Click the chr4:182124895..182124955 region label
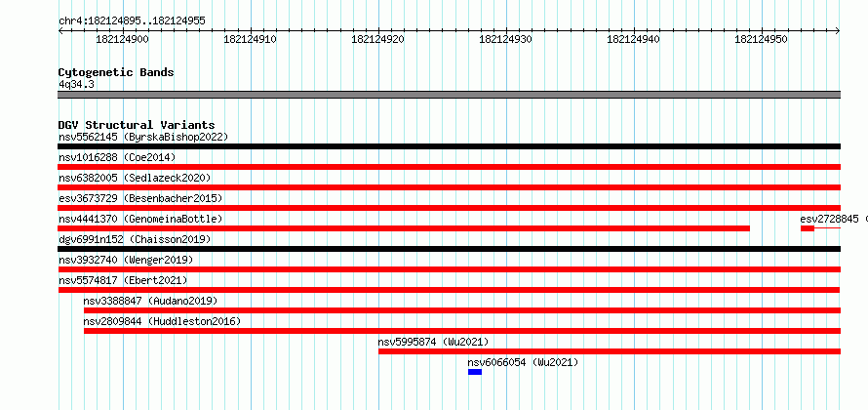The image size is (868, 410). (132, 20)
